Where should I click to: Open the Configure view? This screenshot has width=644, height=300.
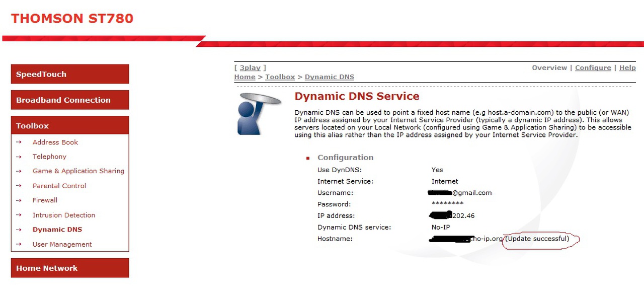click(593, 67)
